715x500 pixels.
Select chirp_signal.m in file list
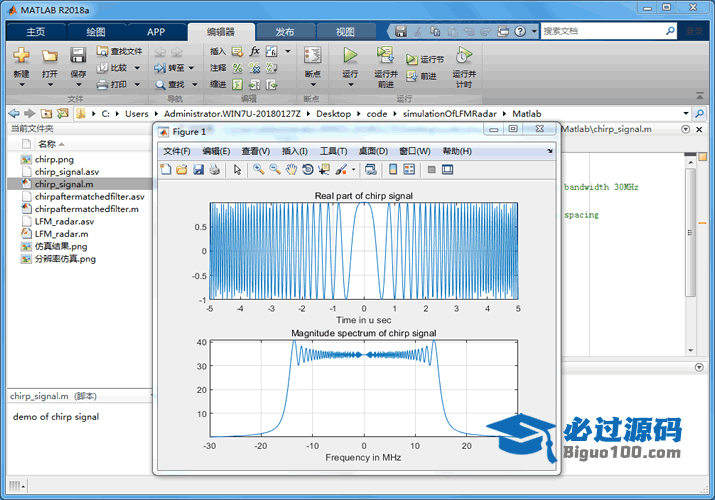point(79,184)
